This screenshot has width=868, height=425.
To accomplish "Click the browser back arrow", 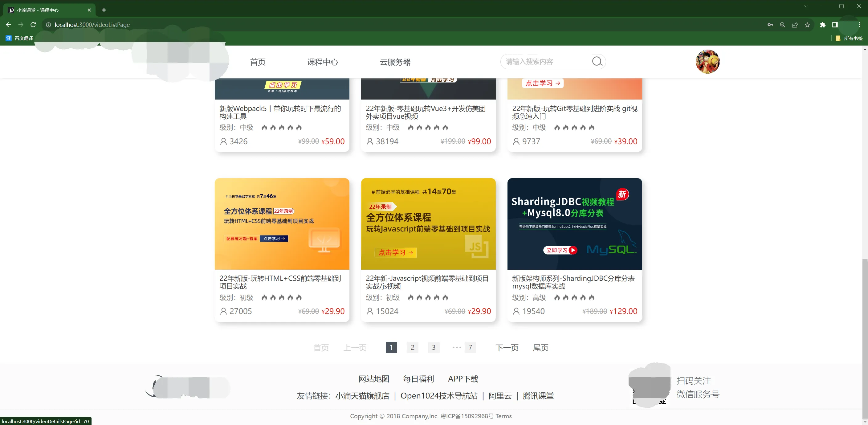I will pos(8,25).
